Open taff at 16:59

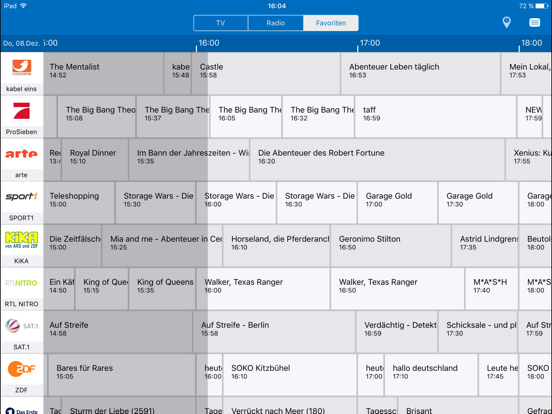tap(435, 117)
